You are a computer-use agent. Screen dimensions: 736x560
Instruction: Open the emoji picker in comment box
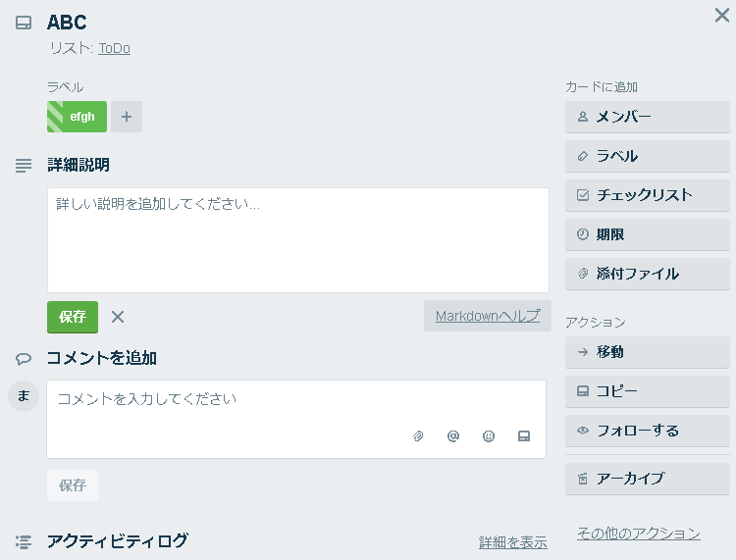[x=489, y=436]
